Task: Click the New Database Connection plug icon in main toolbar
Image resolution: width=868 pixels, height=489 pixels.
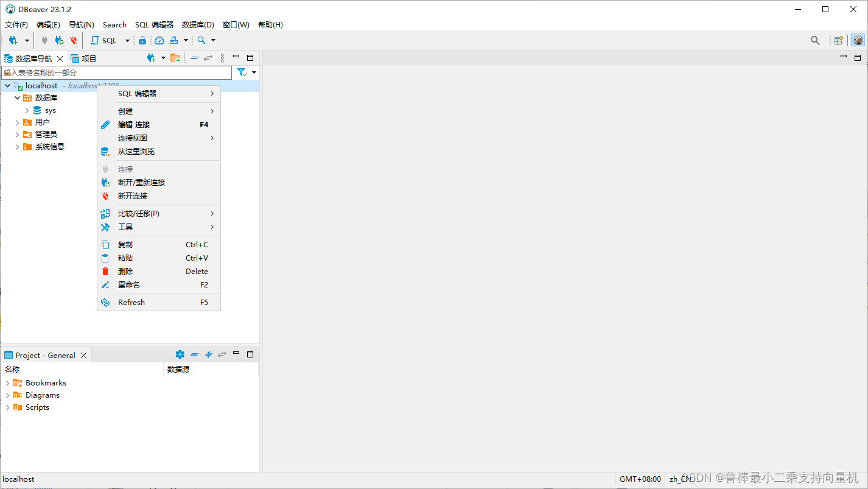Action: coord(13,40)
